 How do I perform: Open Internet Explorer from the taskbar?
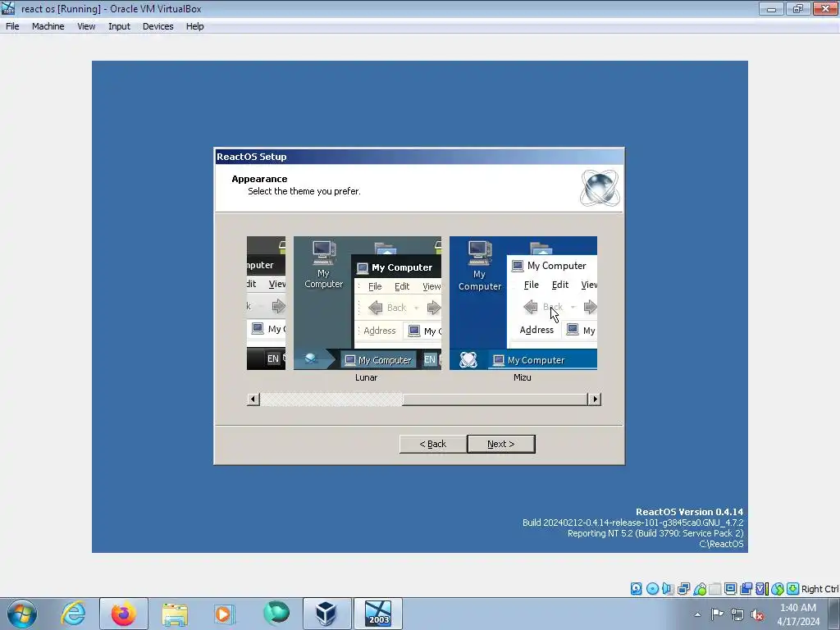(x=73, y=614)
